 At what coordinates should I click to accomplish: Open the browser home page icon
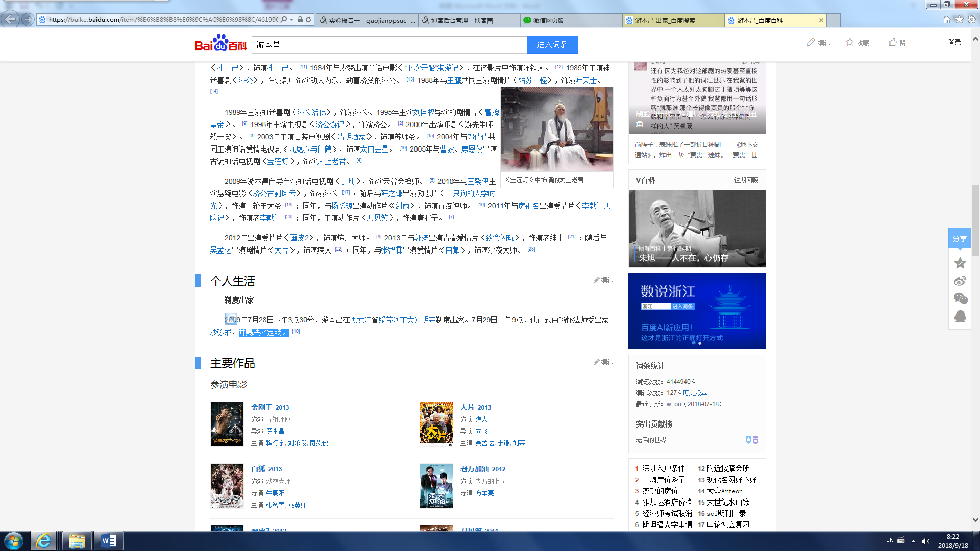click(947, 19)
